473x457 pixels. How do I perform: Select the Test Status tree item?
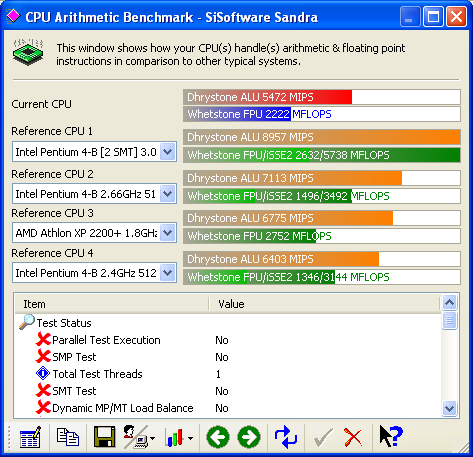coord(64,323)
